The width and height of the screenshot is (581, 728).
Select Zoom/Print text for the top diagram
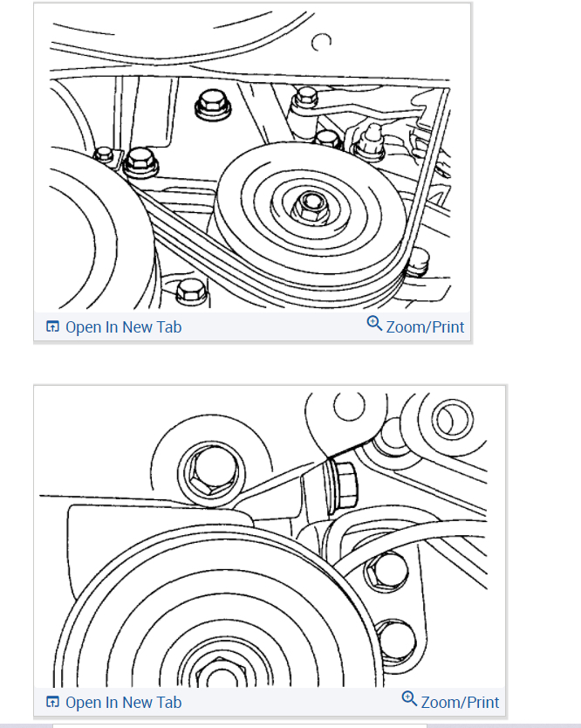[425, 326]
